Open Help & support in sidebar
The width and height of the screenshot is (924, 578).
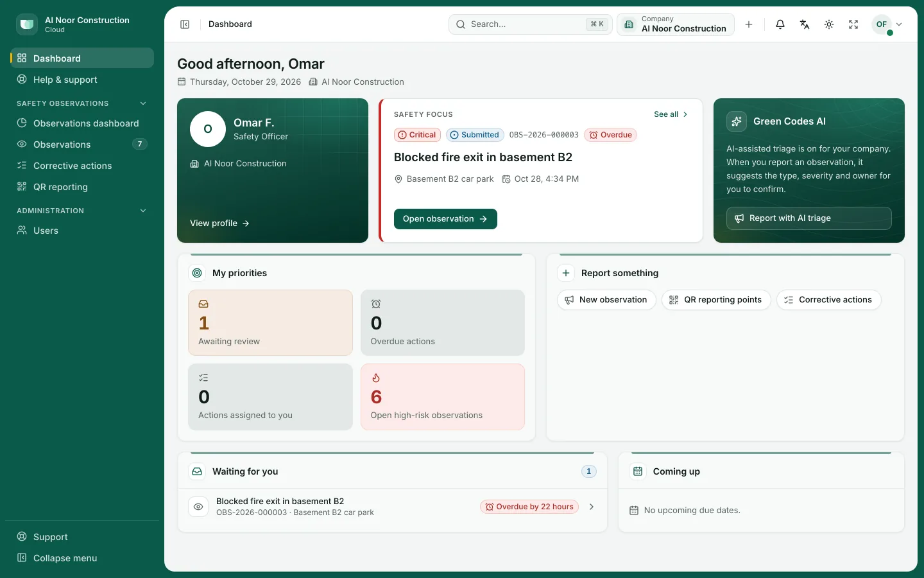tap(82, 80)
